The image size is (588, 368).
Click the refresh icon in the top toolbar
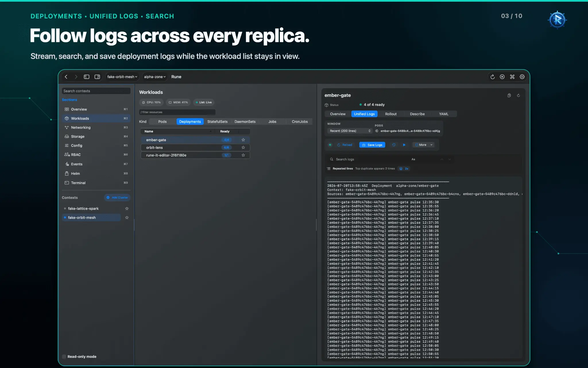click(493, 77)
